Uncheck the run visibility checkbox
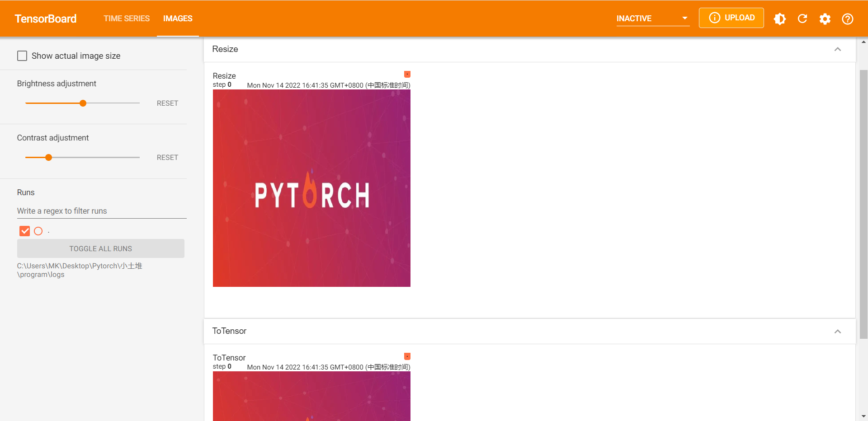This screenshot has width=868, height=421. (x=25, y=231)
